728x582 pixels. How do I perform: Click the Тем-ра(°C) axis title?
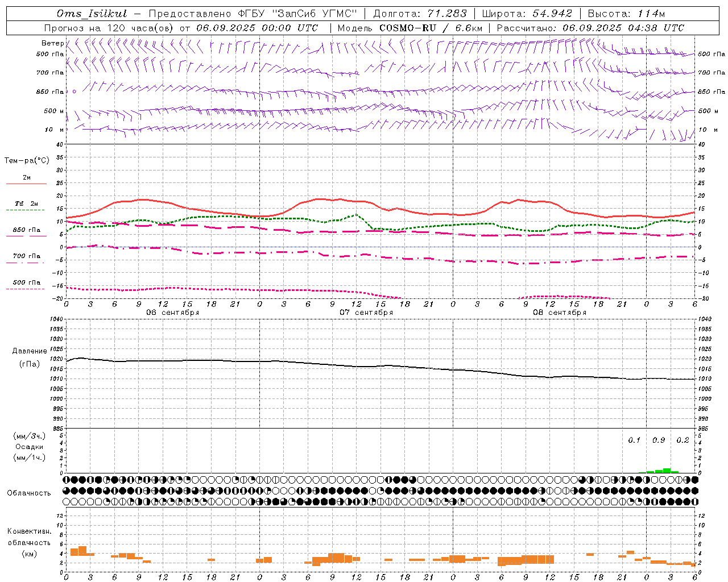(27, 161)
